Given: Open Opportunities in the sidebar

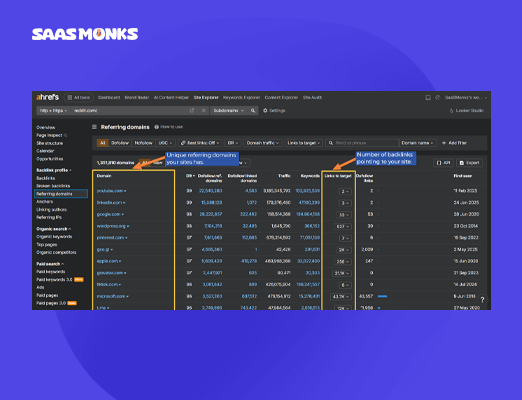Looking at the screenshot, I should tap(49, 159).
